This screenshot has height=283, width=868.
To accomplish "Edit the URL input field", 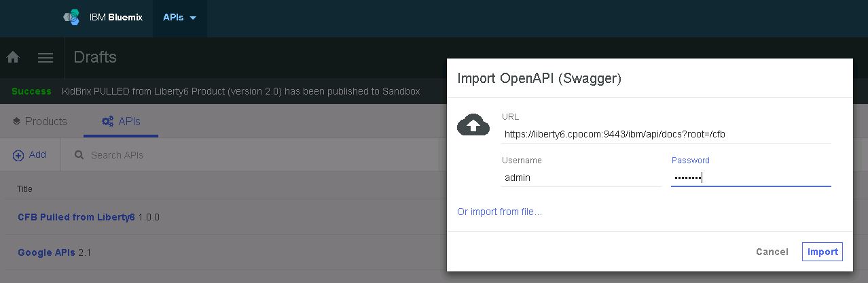I will coord(666,135).
